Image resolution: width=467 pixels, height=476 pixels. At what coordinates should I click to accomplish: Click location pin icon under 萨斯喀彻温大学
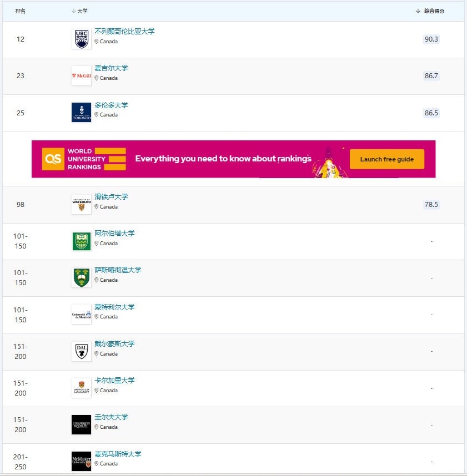96,280
